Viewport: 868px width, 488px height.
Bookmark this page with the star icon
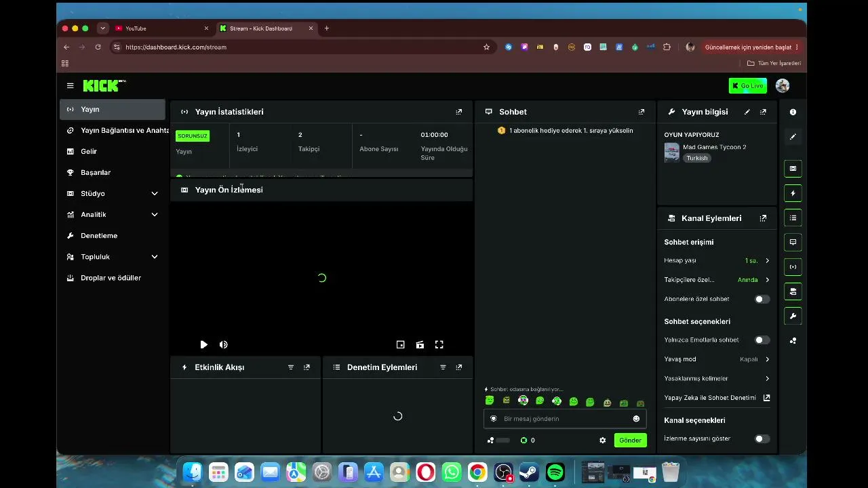(x=486, y=47)
